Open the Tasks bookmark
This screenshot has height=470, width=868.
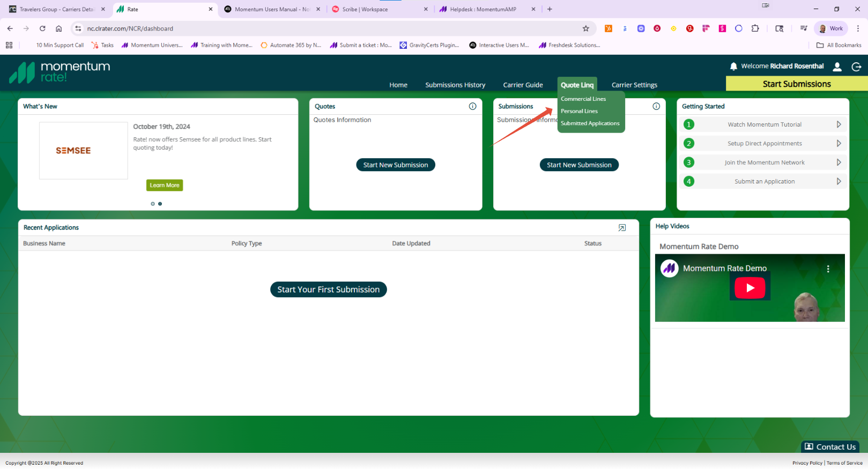[x=102, y=45]
